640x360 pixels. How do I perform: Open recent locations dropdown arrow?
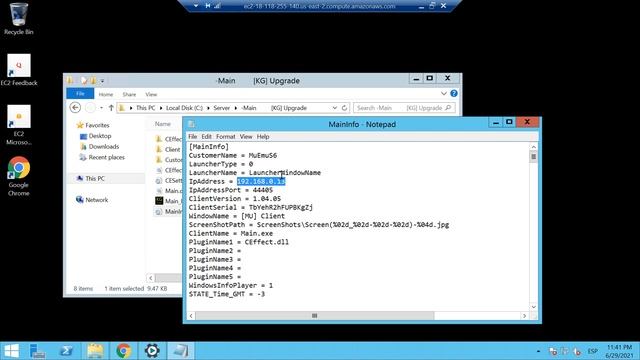coord(101,108)
